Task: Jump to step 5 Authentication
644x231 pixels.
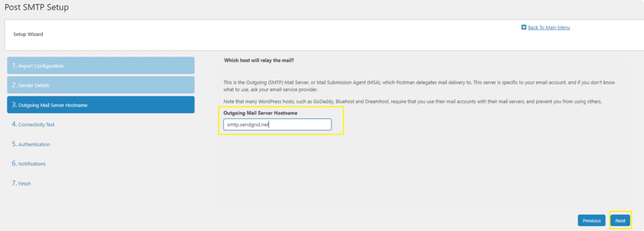Action: click(31, 144)
